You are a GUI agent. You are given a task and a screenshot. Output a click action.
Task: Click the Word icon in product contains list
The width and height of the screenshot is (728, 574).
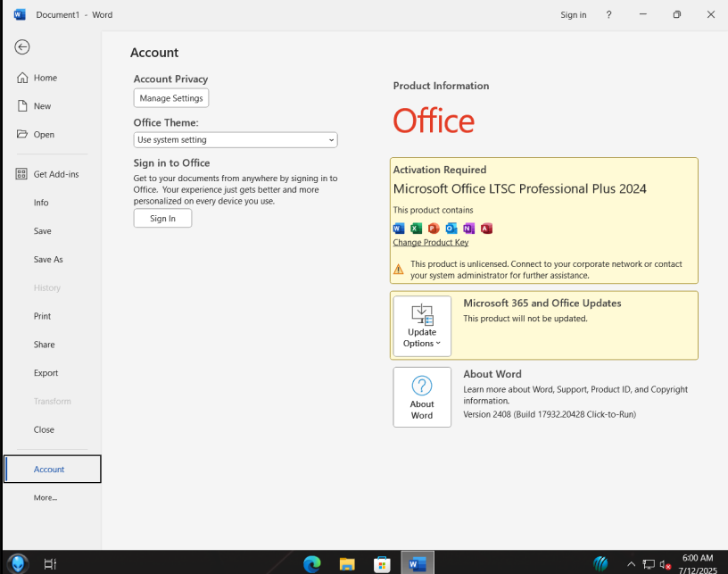pyautogui.click(x=399, y=228)
